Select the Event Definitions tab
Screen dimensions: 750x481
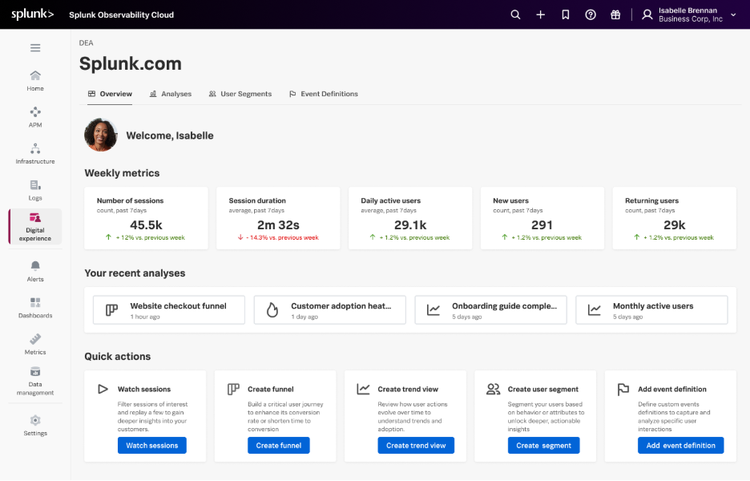click(323, 94)
